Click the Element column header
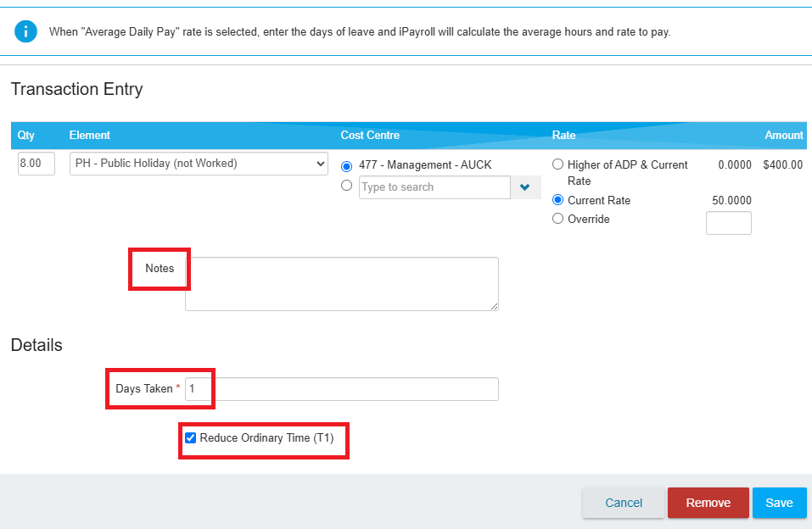This screenshot has height=529, width=812. click(x=90, y=135)
